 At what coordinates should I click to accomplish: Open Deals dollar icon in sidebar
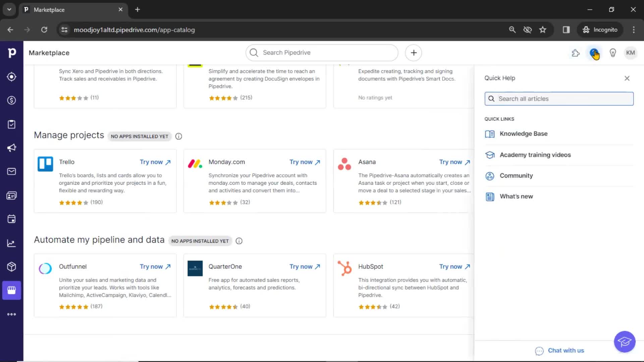tap(11, 100)
